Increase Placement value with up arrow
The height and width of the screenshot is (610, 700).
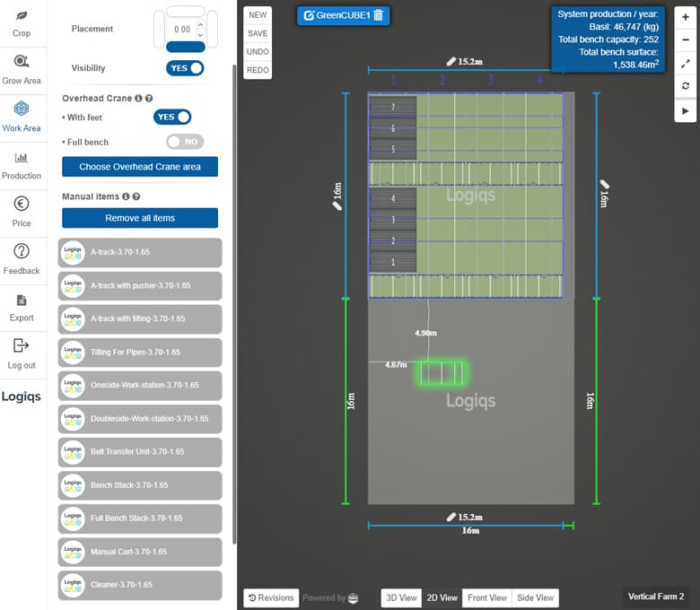[x=199, y=23]
